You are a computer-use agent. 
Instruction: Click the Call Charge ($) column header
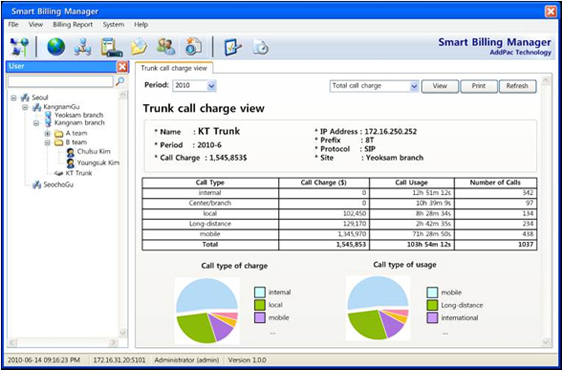[324, 183]
